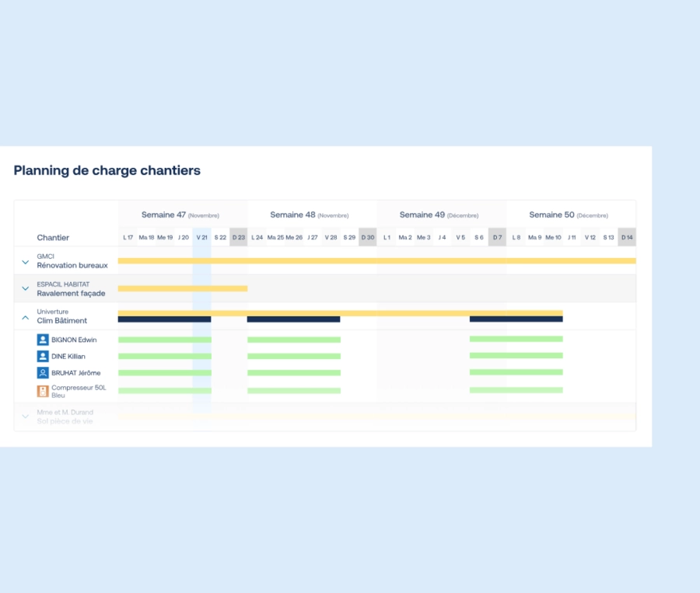Viewport: 700px width, 593px height.
Task: Click the Chantier column header
Action: tap(53, 237)
